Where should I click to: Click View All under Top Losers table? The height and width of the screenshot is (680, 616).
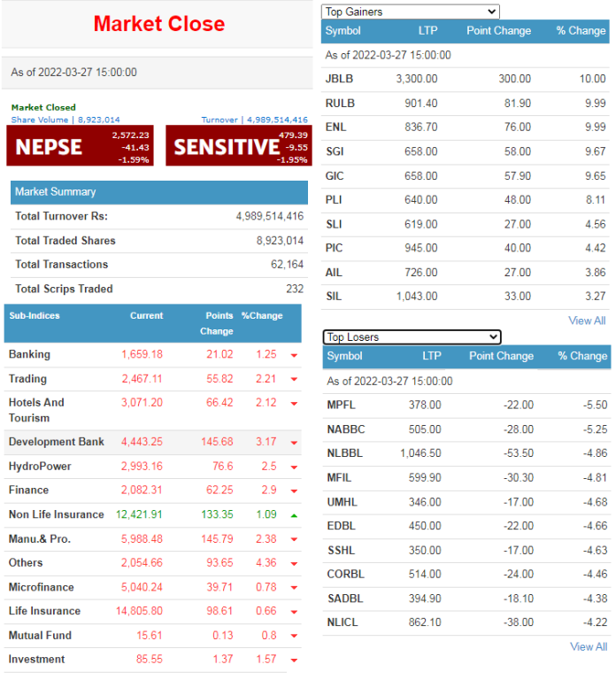589,646
